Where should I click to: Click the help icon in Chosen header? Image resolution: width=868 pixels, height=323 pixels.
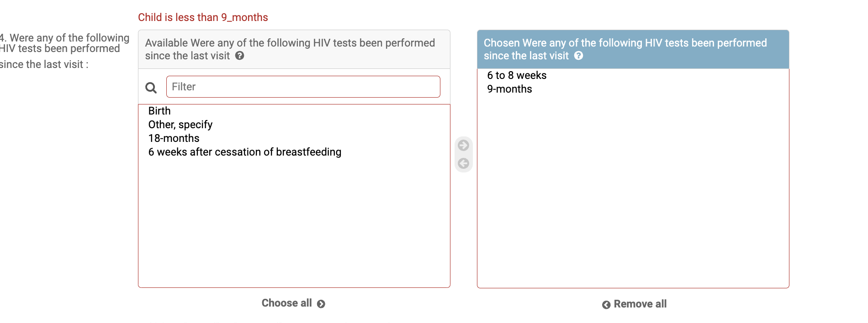(578, 56)
